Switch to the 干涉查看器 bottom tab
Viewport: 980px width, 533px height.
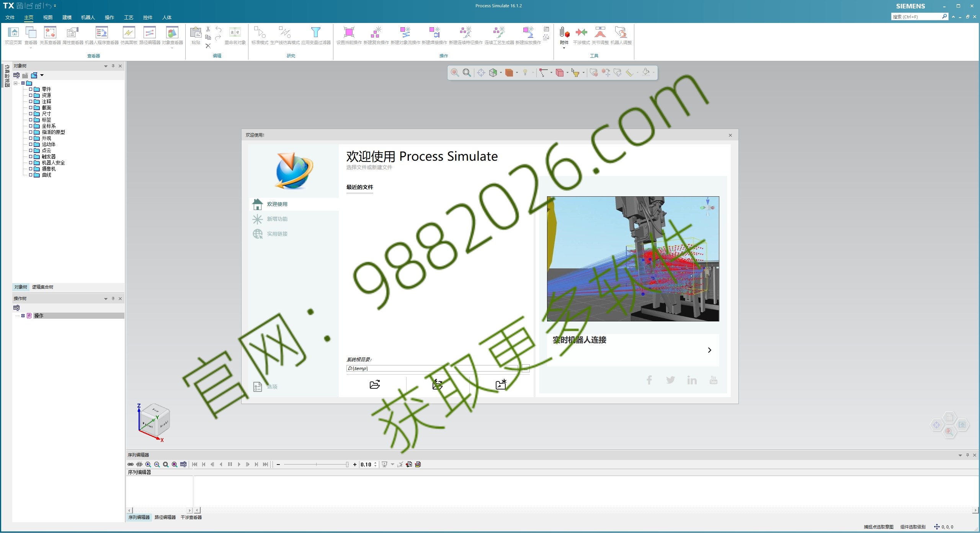(x=191, y=517)
